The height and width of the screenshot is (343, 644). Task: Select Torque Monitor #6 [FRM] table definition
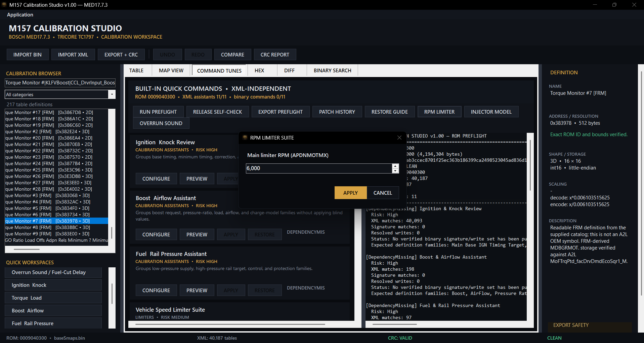click(56, 215)
